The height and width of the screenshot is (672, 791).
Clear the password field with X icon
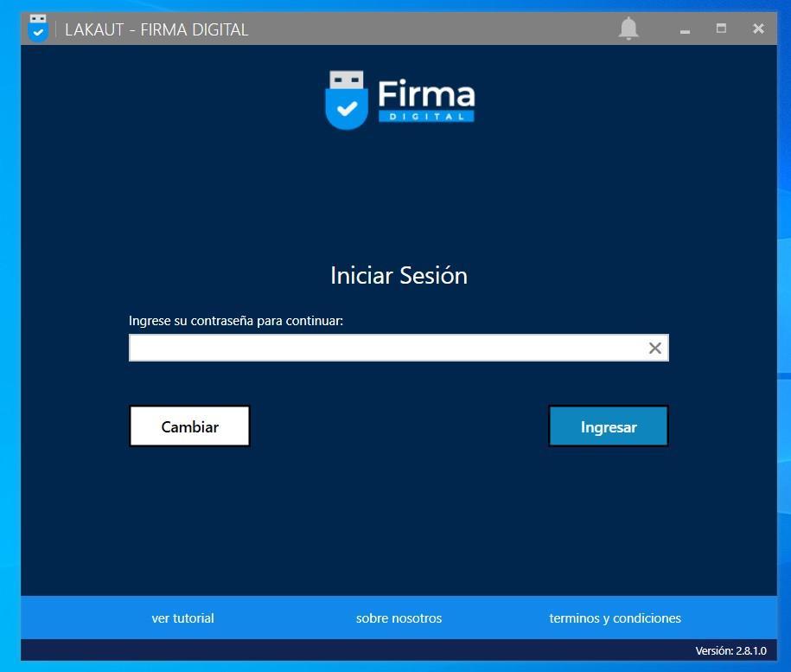654,348
